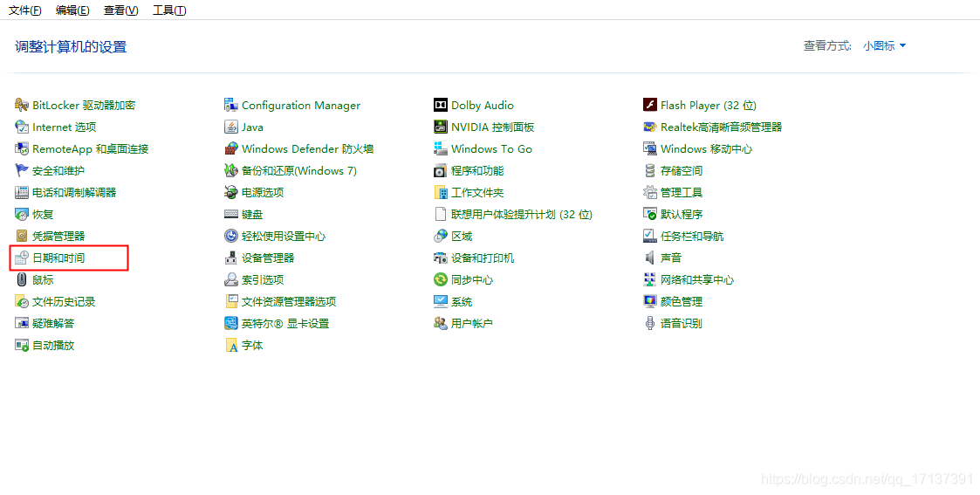This screenshot has height=495, width=980.
Task: Open the 鼠标 mouse icon
Action: point(22,279)
